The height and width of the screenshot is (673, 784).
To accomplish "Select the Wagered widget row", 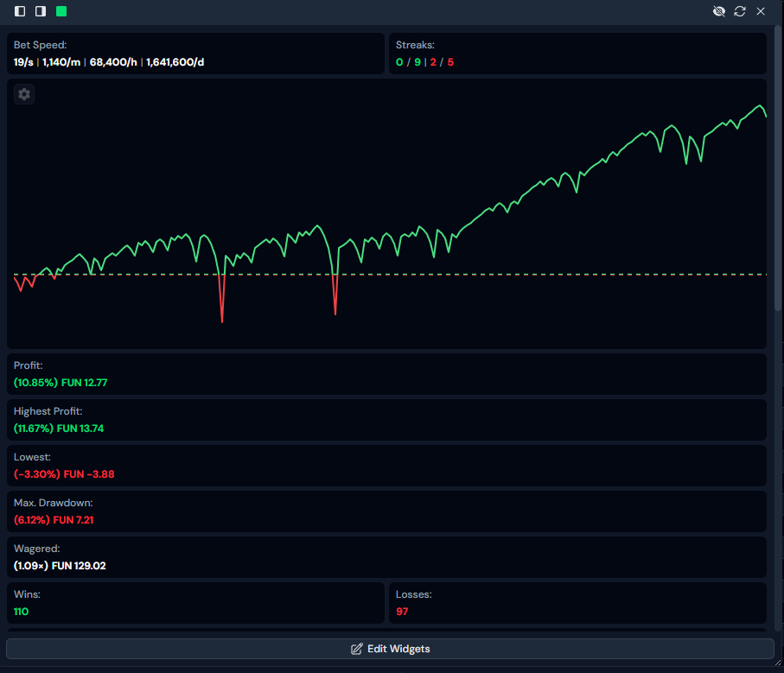I will pos(386,557).
